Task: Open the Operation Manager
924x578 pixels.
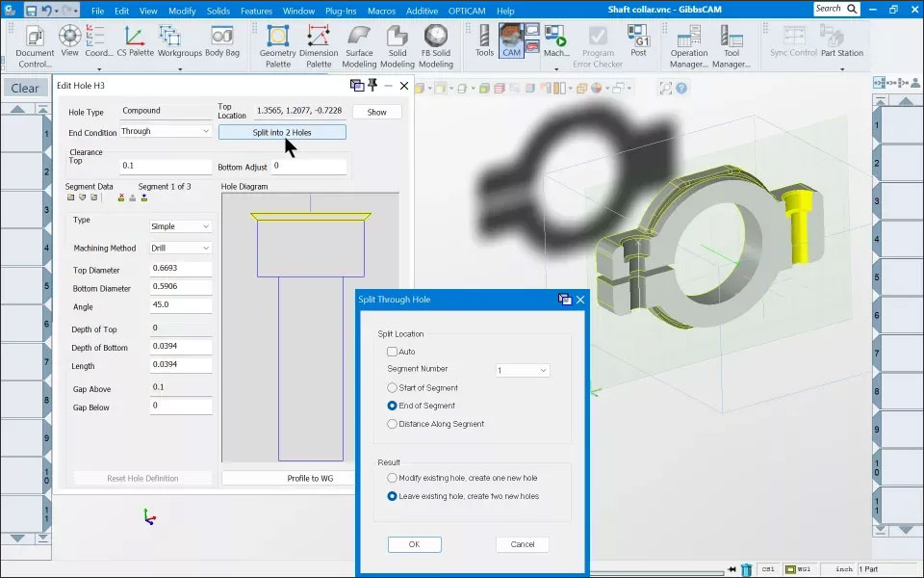Action: (689, 46)
